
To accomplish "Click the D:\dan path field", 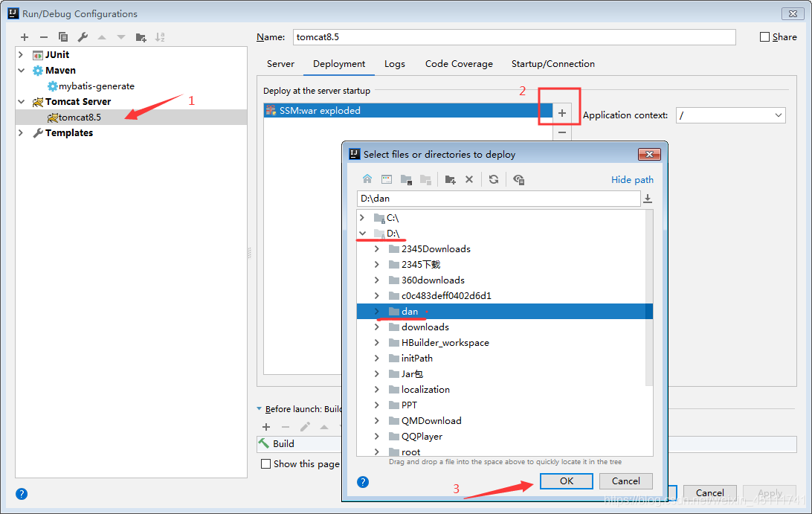I will pos(499,199).
